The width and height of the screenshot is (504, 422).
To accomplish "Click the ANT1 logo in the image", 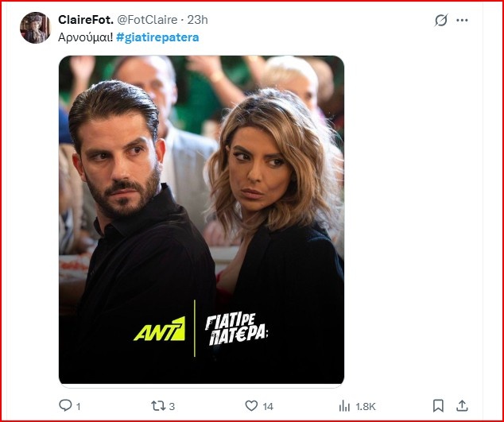I will [159, 328].
